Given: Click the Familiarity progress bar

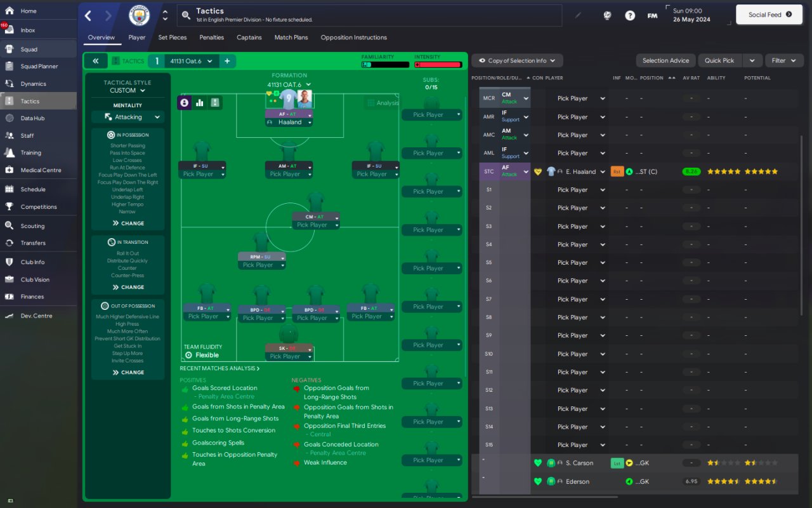Looking at the screenshot, I should tap(386, 65).
